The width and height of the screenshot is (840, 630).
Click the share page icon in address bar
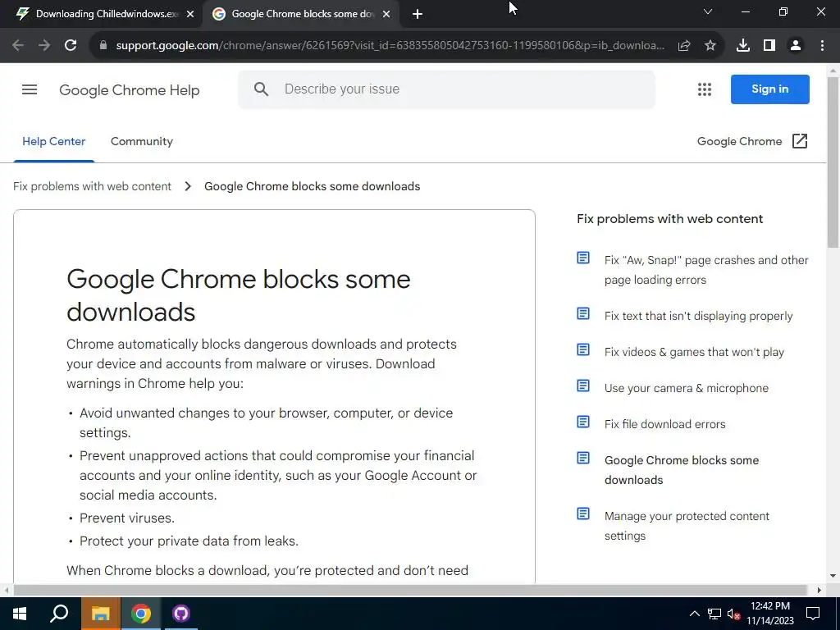[x=684, y=46]
